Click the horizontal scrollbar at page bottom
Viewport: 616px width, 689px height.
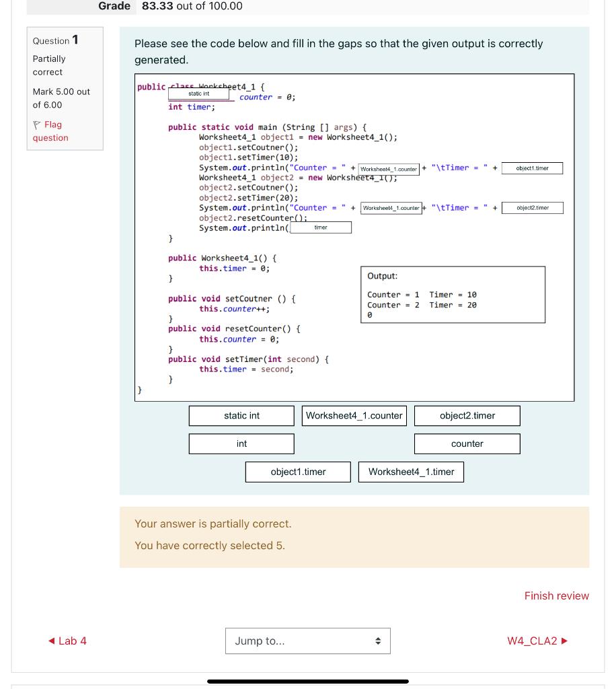pos(307,680)
